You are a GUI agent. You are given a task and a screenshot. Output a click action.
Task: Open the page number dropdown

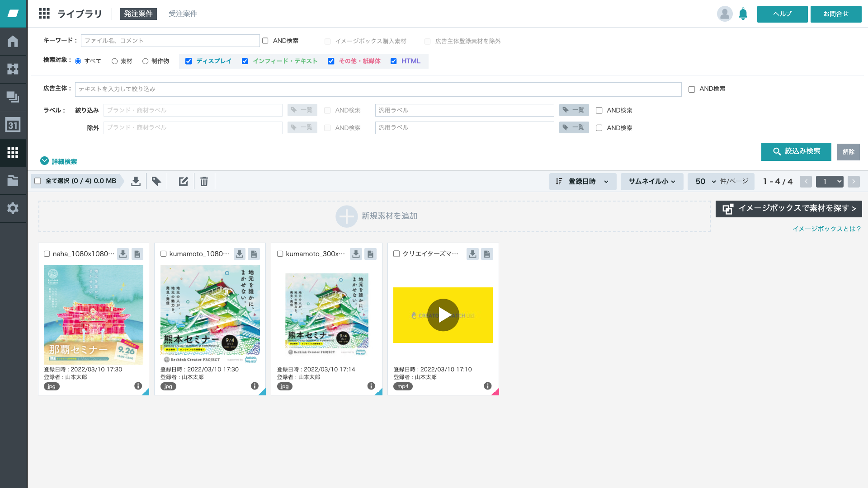(x=830, y=182)
